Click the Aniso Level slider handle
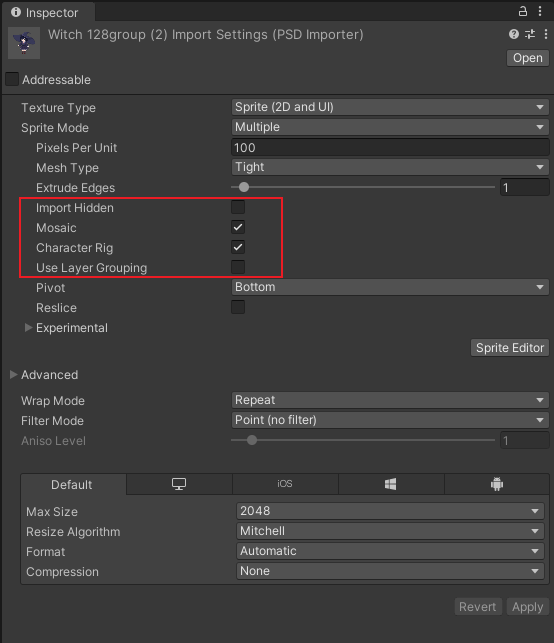 (x=252, y=440)
